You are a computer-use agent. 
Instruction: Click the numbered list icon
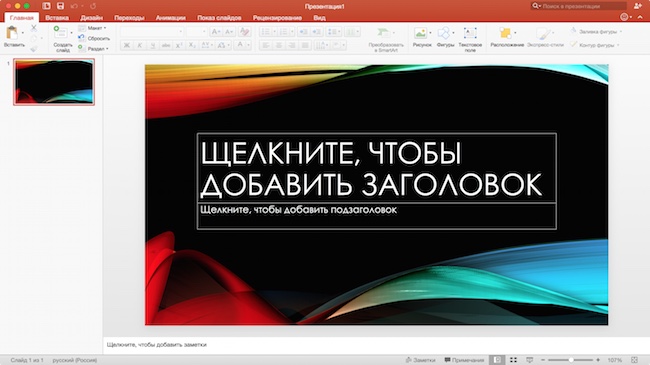284,32
